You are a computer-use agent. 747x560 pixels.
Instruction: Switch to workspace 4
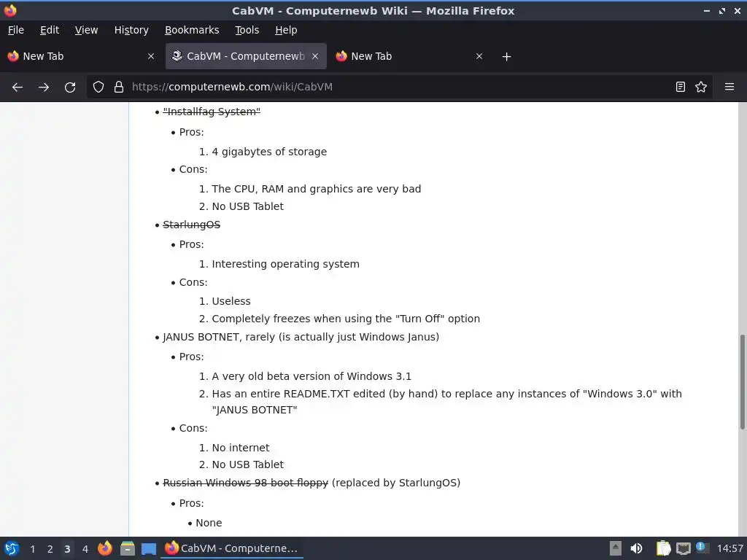pos(85,549)
